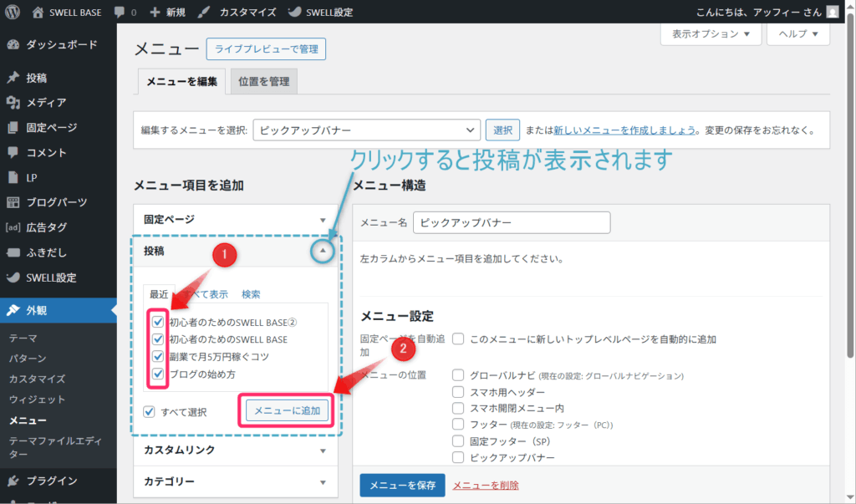856x504 pixels.
Task: Expand カスタムリンク accordion section
Action: (x=236, y=450)
